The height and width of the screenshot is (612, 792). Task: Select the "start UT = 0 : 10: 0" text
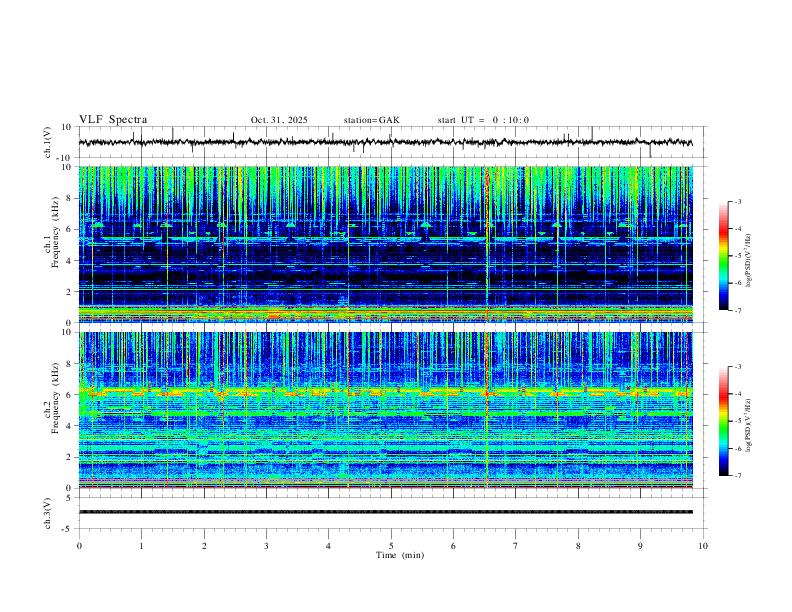click(x=483, y=120)
